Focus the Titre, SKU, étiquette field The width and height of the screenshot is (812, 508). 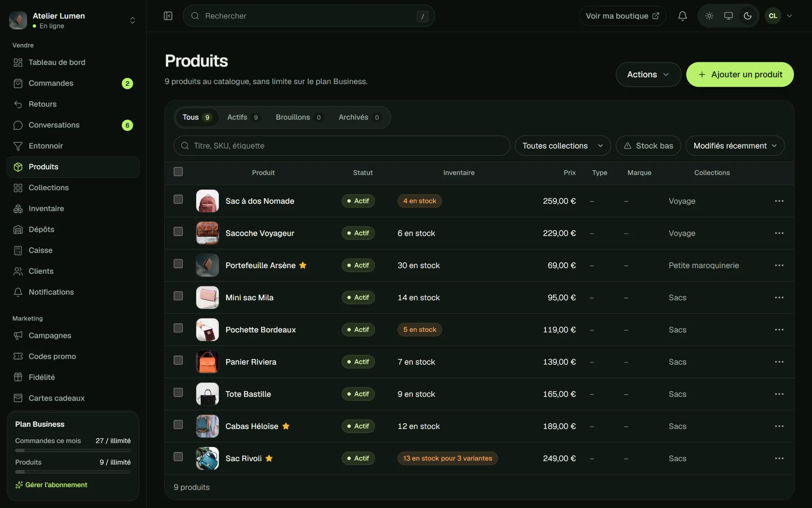[341, 146]
